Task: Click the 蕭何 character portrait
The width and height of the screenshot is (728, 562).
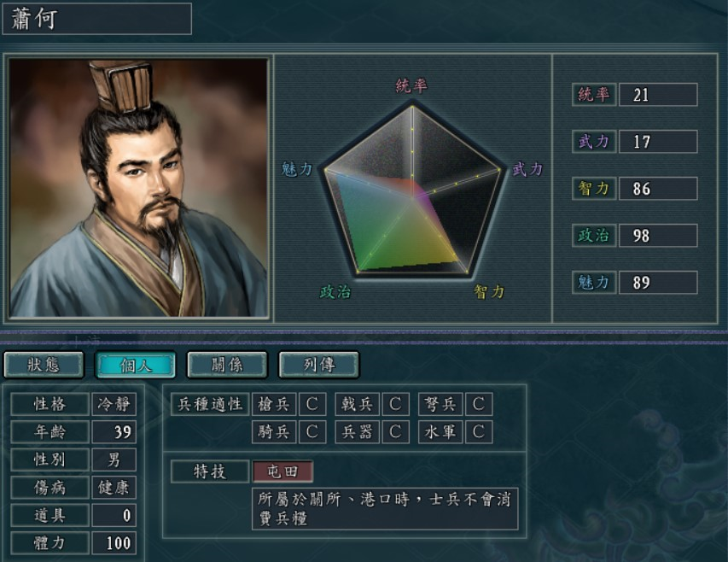Action: click(x=138, y=188)
